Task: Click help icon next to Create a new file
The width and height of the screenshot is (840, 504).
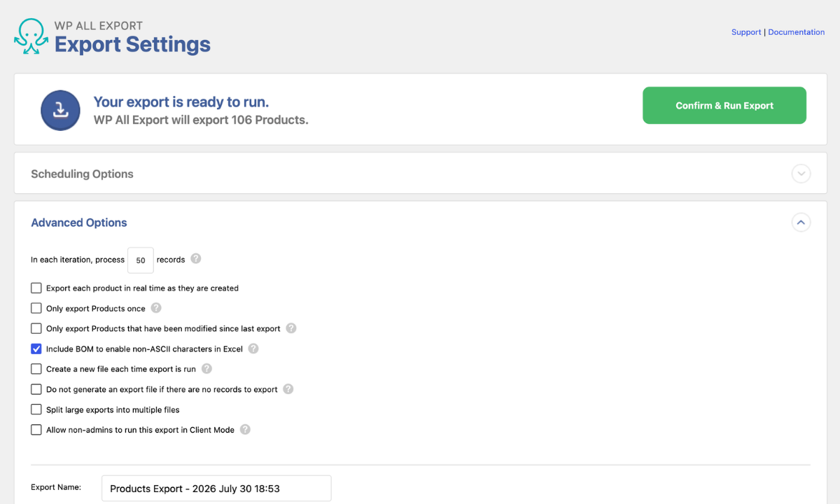Action: pyautogui.click(x=206, y=368)
